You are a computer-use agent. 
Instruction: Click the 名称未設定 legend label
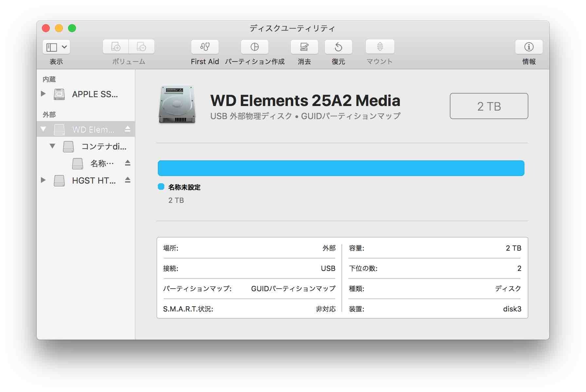[x=184, y=187]
